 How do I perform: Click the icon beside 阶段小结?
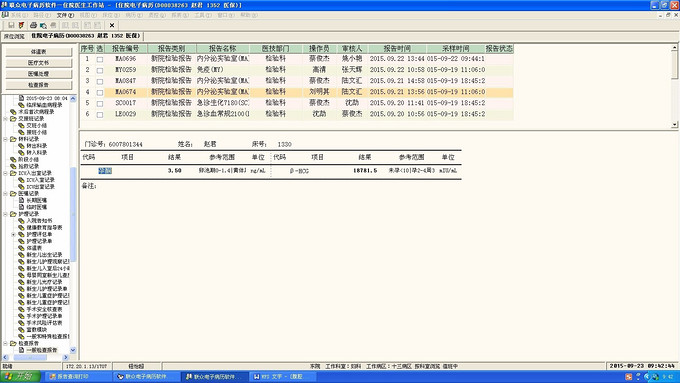(13, 160)
